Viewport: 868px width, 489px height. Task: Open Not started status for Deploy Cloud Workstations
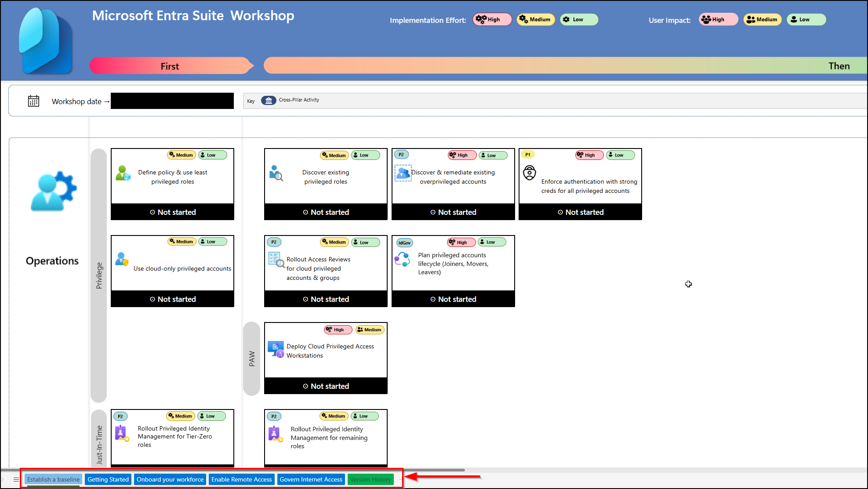[326, 386]
